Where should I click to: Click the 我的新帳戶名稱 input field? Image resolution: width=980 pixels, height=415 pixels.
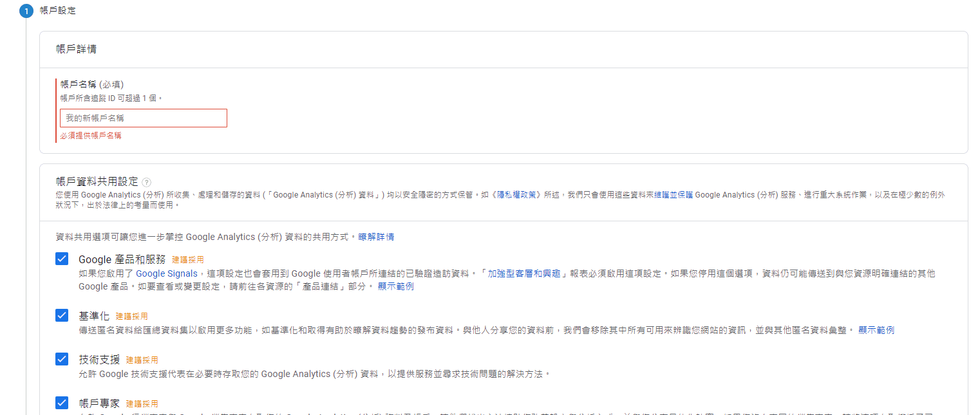(x=143, y=118)
